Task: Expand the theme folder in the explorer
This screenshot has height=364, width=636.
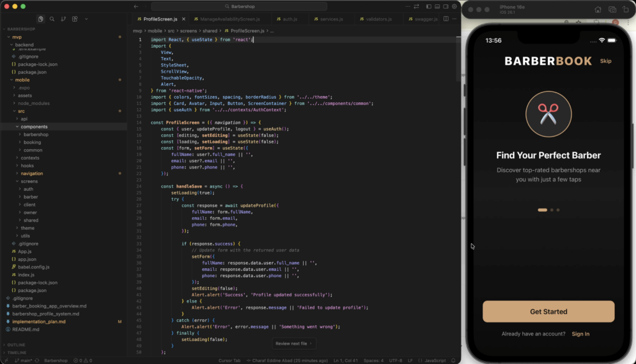Action: (x=27, y=228)
